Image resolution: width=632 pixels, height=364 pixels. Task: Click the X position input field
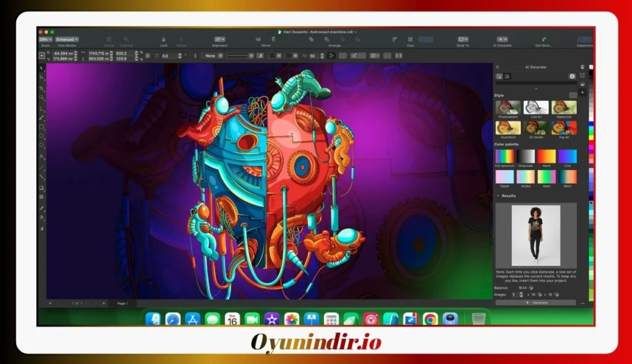pos(62,53)
